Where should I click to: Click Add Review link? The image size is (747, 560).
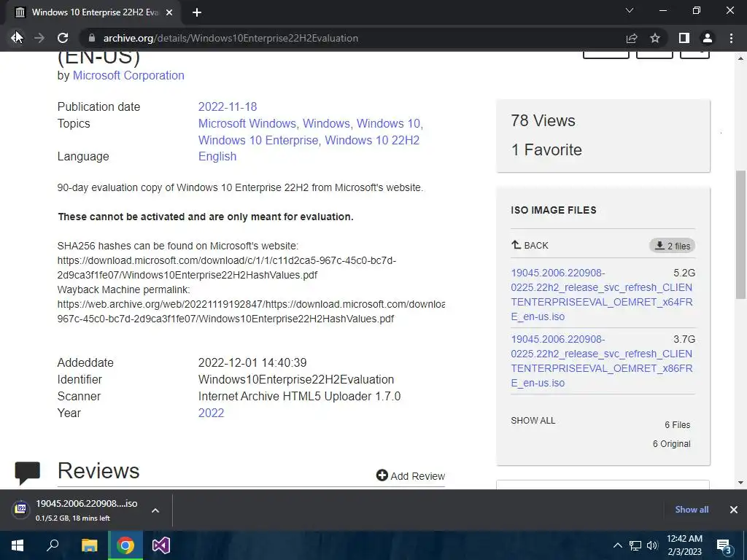tap(410, 475)
